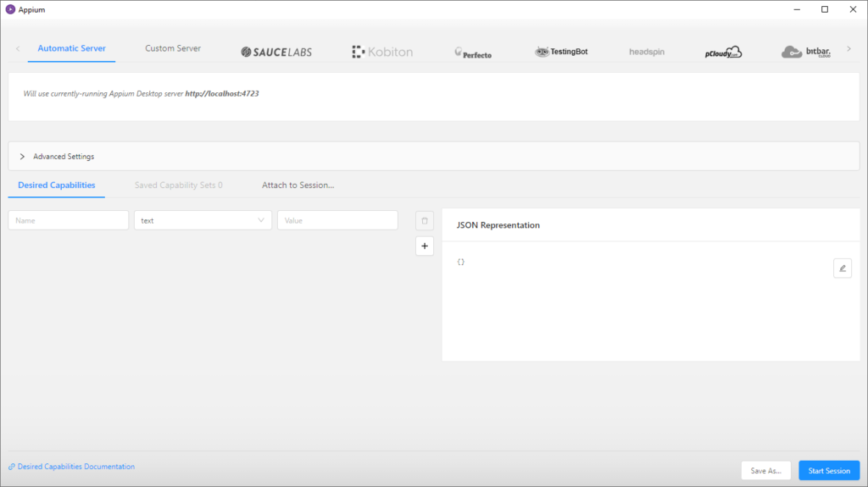Close the Appium window

coord(853,9)
